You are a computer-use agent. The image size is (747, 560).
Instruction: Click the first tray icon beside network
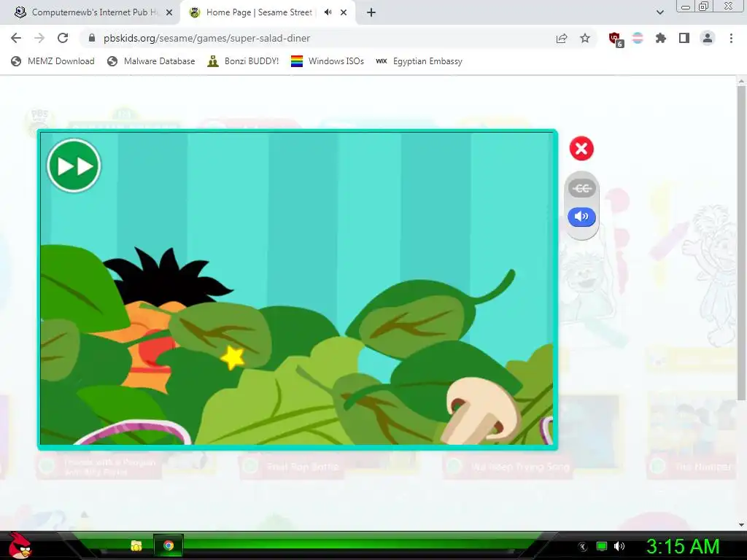point(583,546)
